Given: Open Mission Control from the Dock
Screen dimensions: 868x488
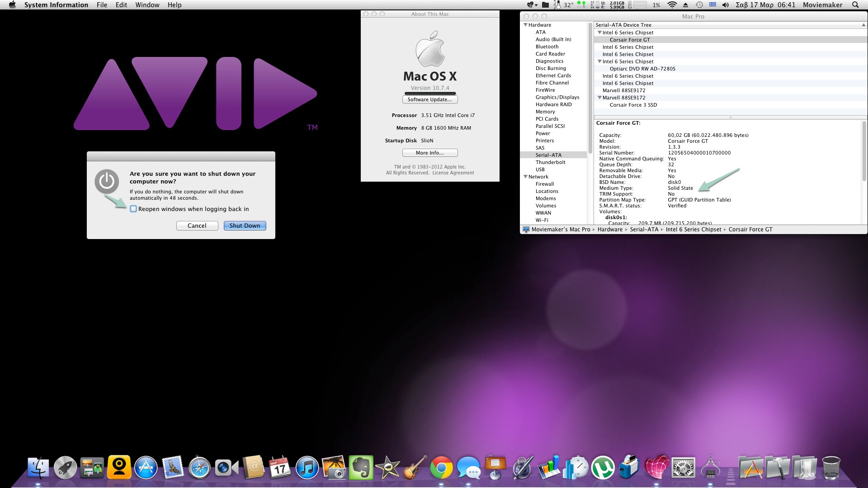Looking at the screenshot, I should (92, 467).
